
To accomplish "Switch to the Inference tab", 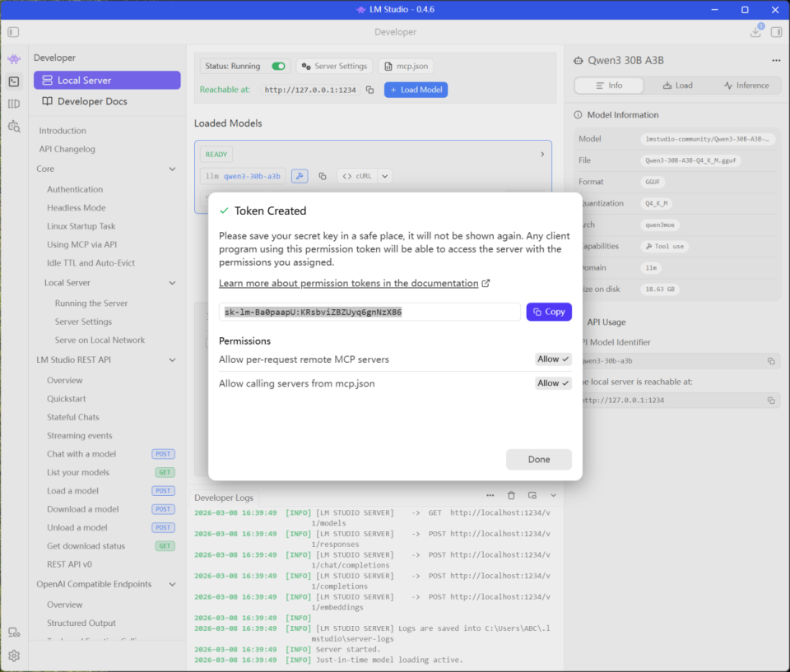I will pyautogui.click(x=746, y=86).
